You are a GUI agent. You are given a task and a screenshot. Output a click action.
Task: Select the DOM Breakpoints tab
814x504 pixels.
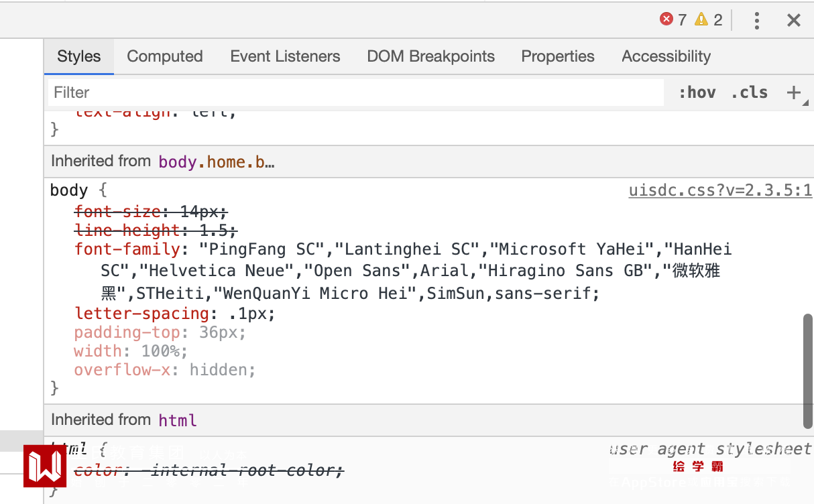(x=430, y=56)
